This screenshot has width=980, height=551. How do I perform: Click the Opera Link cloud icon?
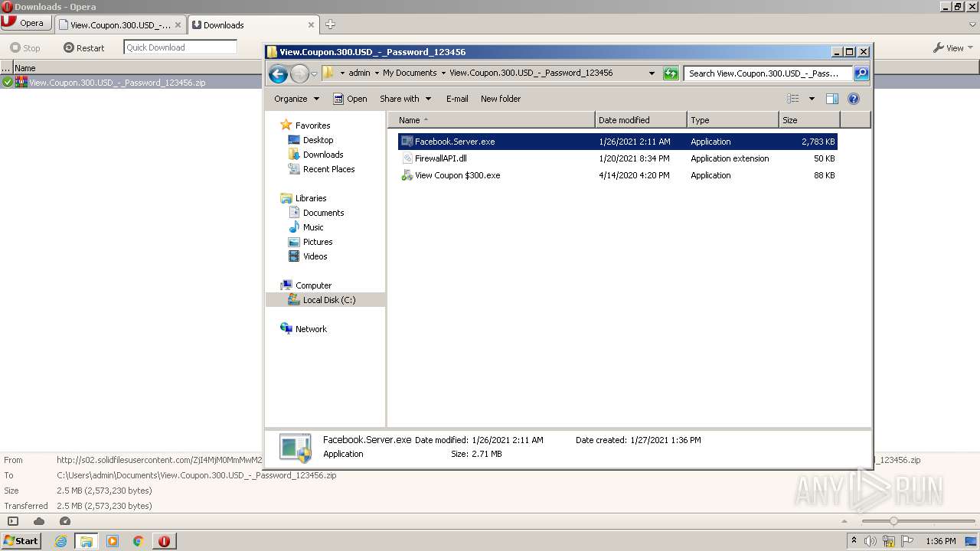click(x=39, y=521)
